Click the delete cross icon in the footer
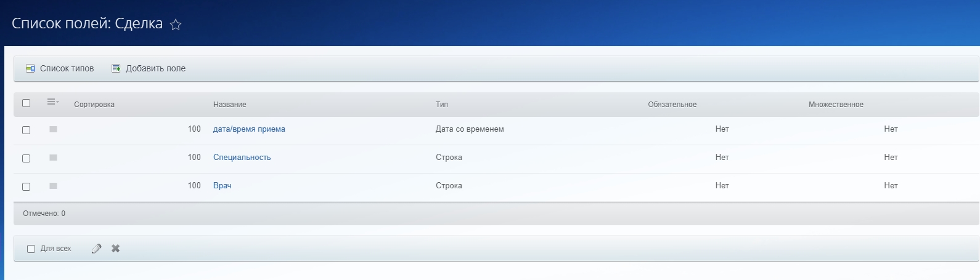980x280 pixels. [115, 249]
